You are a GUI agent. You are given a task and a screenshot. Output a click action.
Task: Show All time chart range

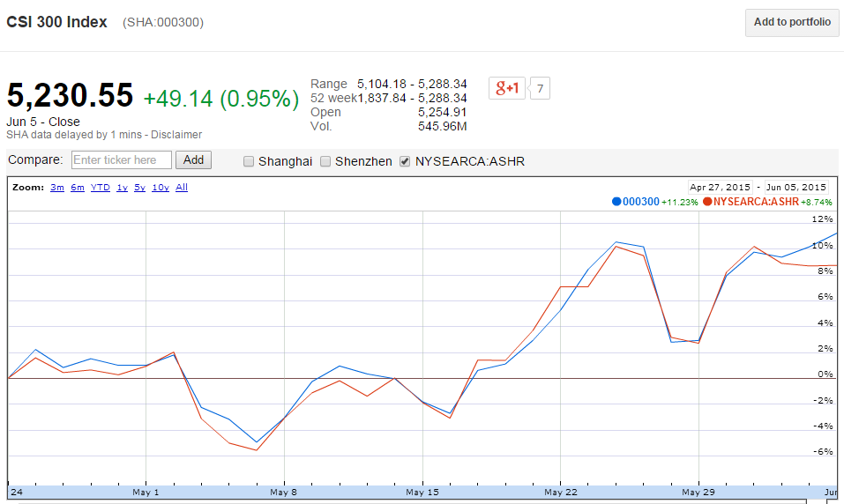click(182, 187)
